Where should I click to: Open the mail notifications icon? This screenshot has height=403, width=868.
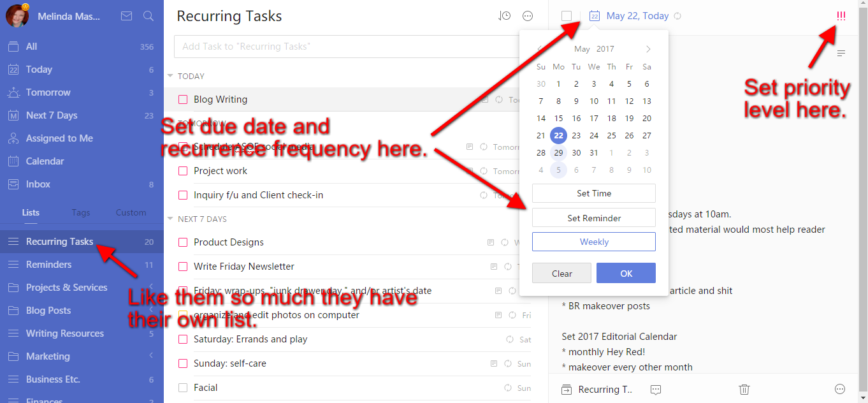click(126, 15)
